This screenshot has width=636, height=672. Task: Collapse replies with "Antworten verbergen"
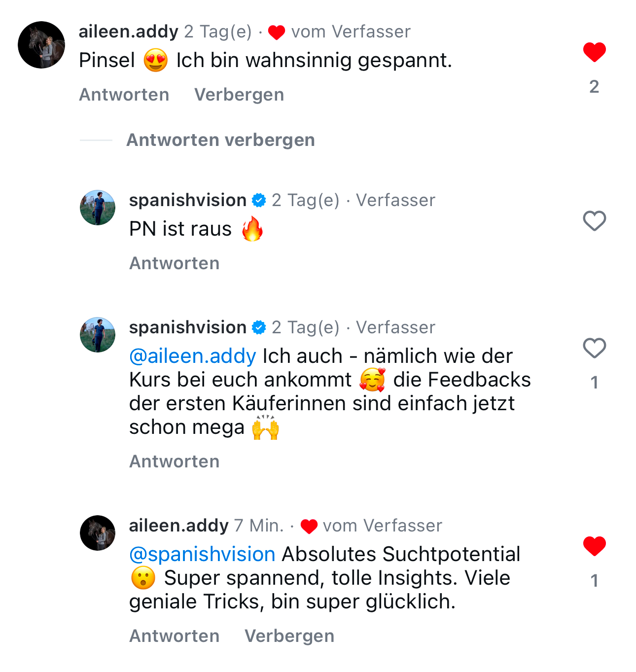tap(220, 140)
